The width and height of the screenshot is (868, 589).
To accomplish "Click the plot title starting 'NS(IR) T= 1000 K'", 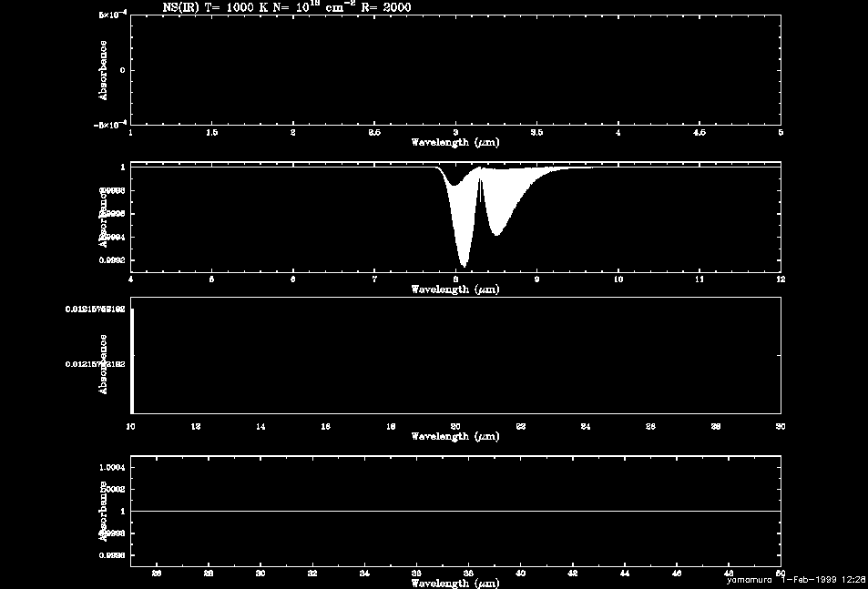I will (x=287, y=6).
